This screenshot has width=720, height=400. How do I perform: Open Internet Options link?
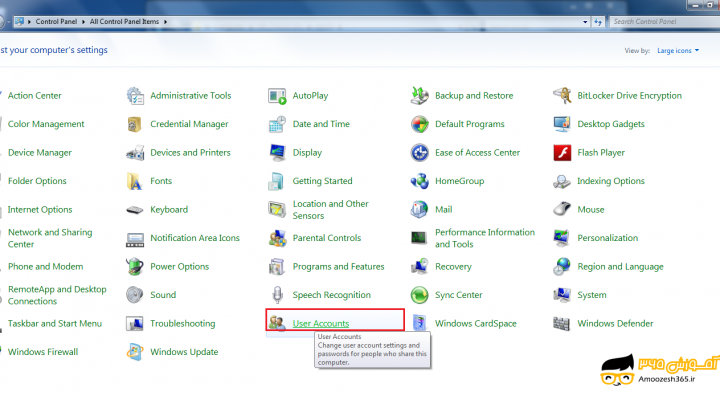[40, 209]
